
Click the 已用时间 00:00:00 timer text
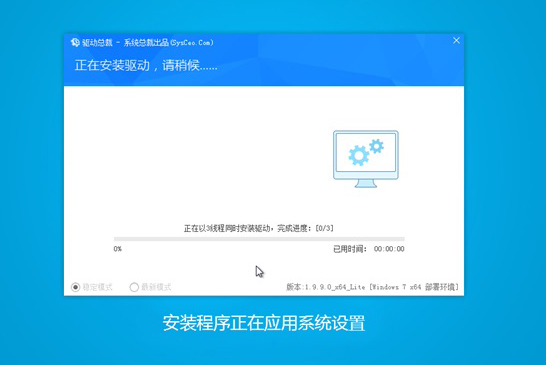(369, 249)
